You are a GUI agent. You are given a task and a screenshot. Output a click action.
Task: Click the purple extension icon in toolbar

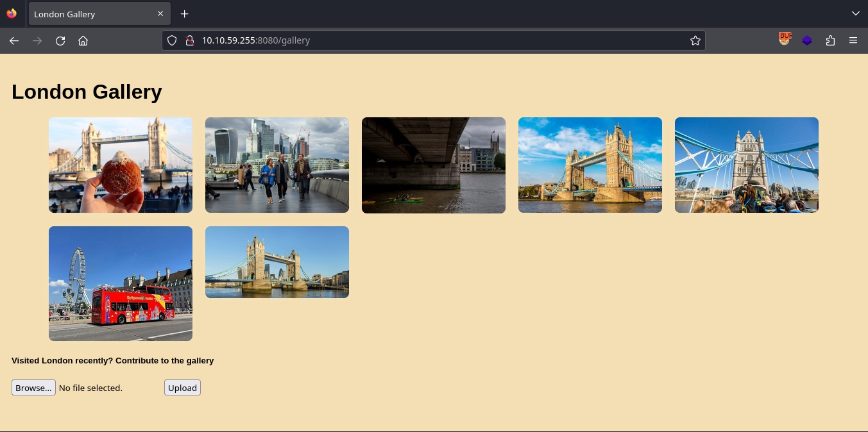[x=807, y=40]
